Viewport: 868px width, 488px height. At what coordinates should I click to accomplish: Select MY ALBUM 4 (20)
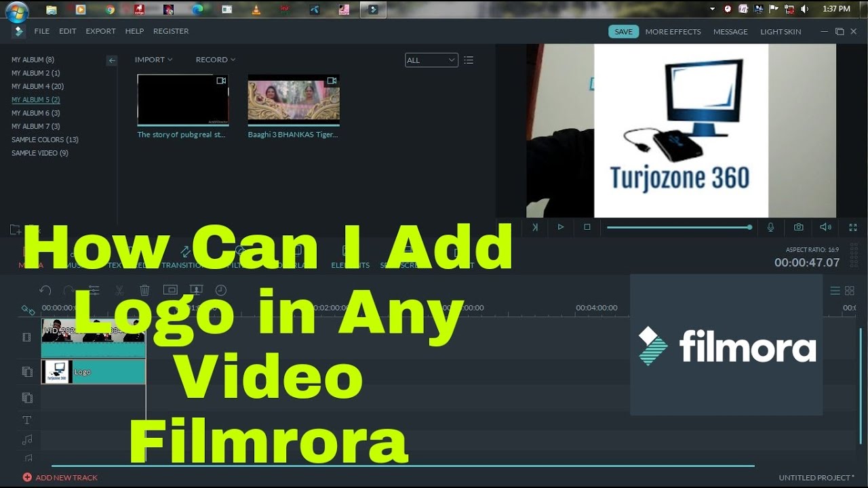click(37, 86)
